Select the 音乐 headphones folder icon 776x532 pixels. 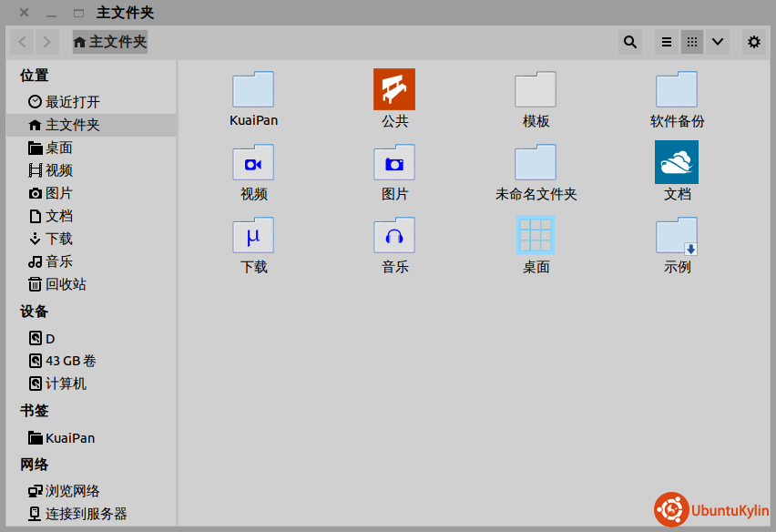click(394, 235)
